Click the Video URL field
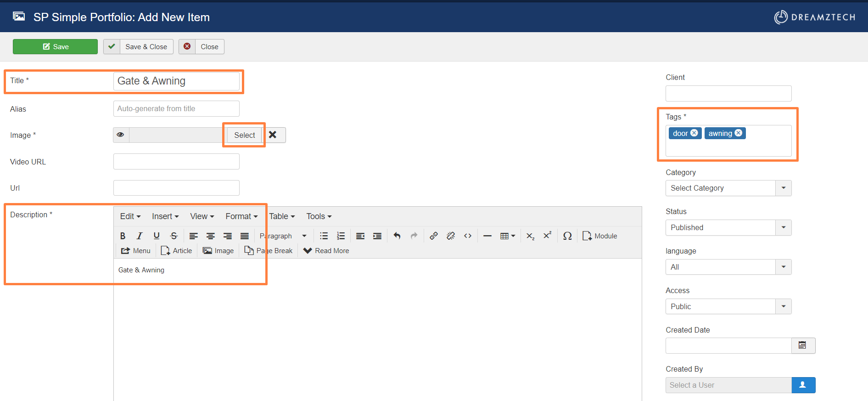This screenshot has width=868, height=401. point(176,162)
